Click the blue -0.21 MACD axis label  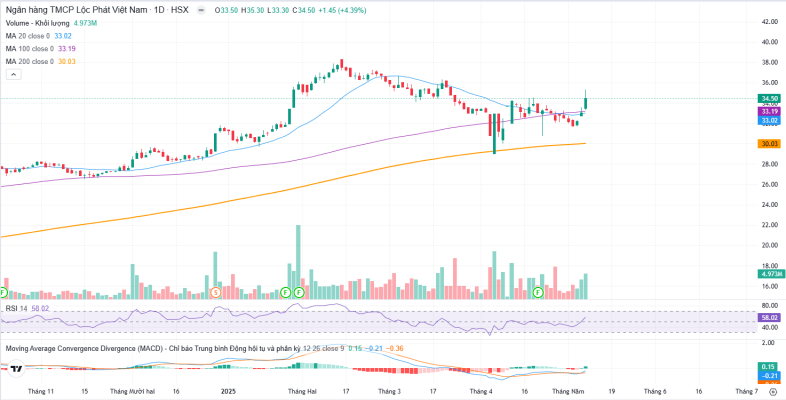tap(769, 375)
